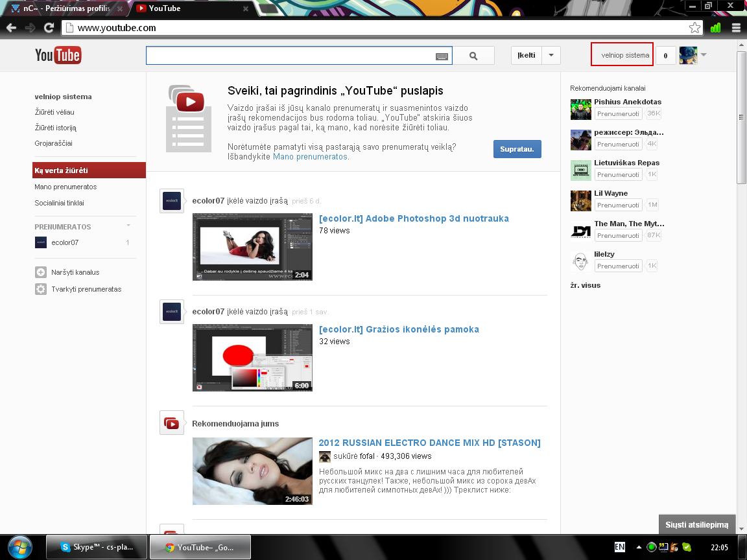The image size is (747, 560).
Task: Click the Naršyti kanalus plus icon
Action: (41, 272)
